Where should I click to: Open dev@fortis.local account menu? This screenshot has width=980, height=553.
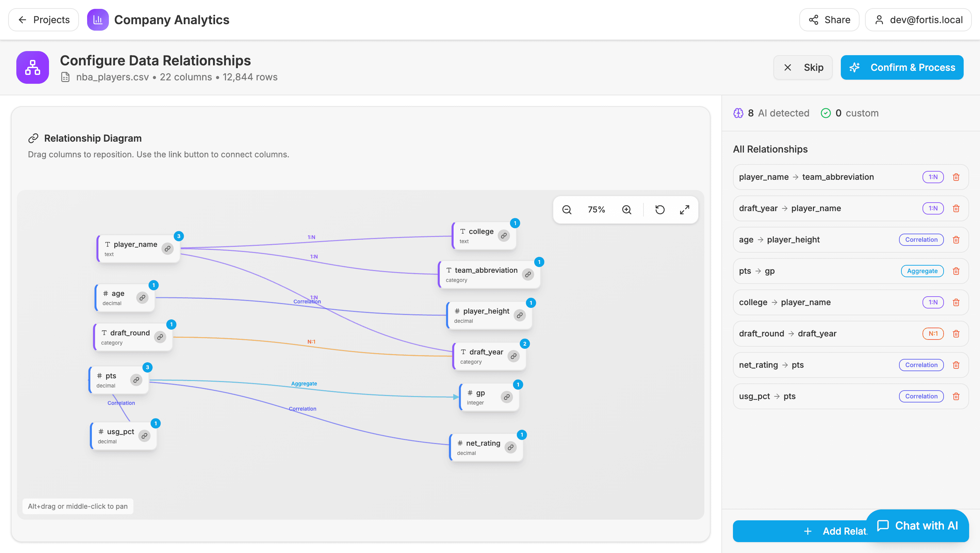coord(918,20)
